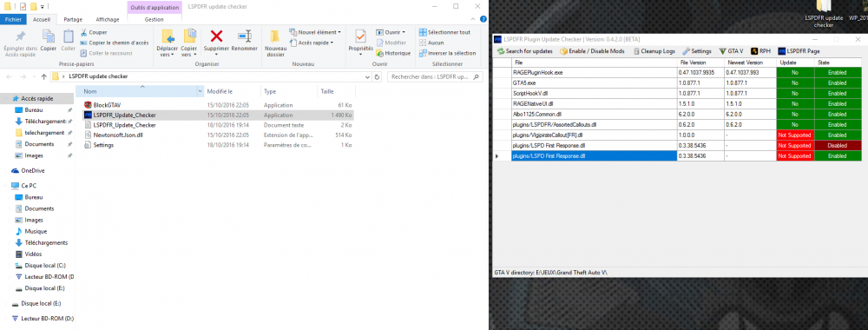This screenshot has height=330, width=868.
Task: Open the Fichier menu tab
Action: coord(12,19)
